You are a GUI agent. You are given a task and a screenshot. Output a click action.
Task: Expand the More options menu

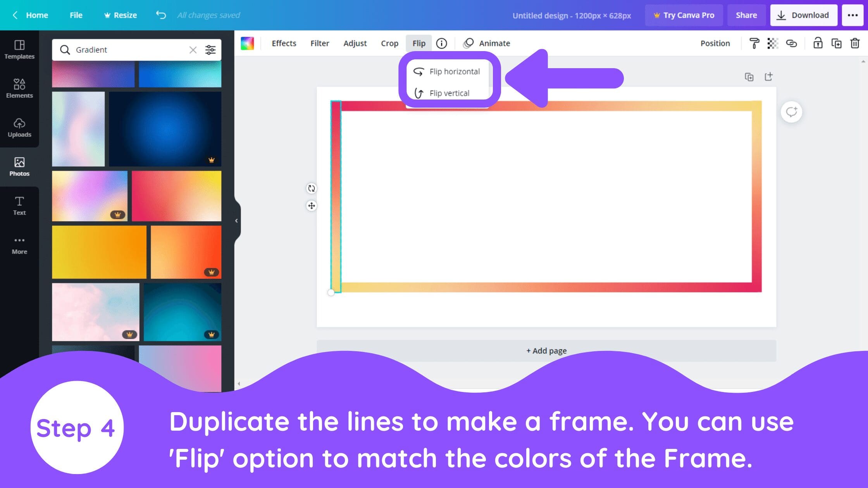coord(854,15)
